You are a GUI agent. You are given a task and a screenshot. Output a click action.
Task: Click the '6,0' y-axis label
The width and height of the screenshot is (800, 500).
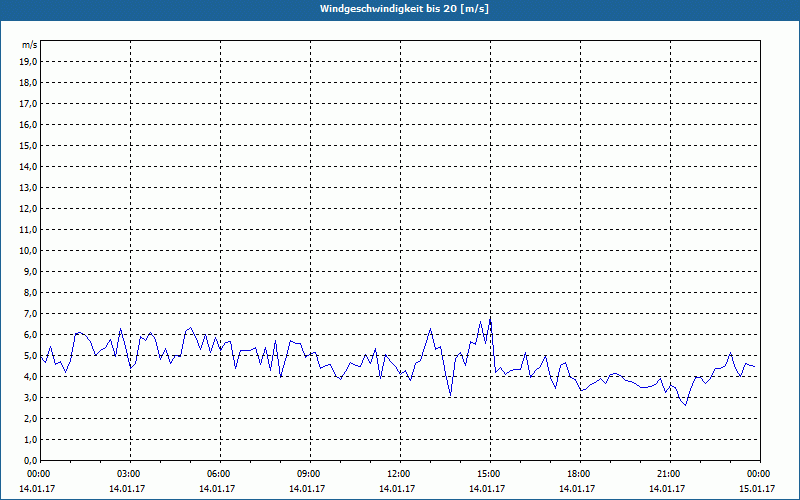click(30, 335)
